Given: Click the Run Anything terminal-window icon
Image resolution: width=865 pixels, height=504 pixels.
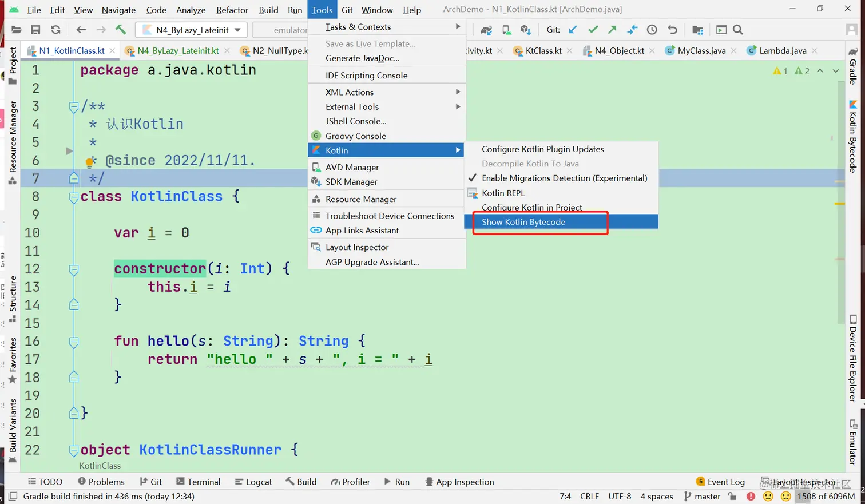Looking at the screenshot, I should click(721, 30).
